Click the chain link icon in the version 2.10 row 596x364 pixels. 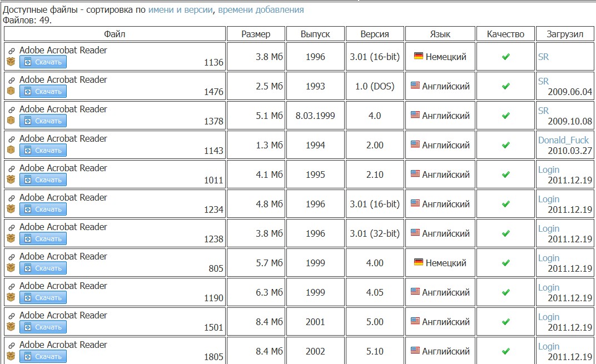coord(12,169)
